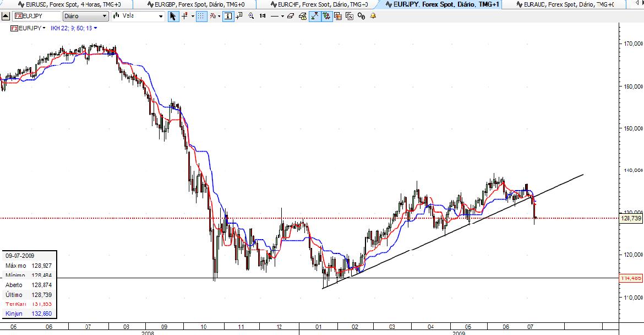Click the delete-all drawings warning eraser icon
Image resolution: width=644 pixels, height=335 pixels.
(303, 16)
